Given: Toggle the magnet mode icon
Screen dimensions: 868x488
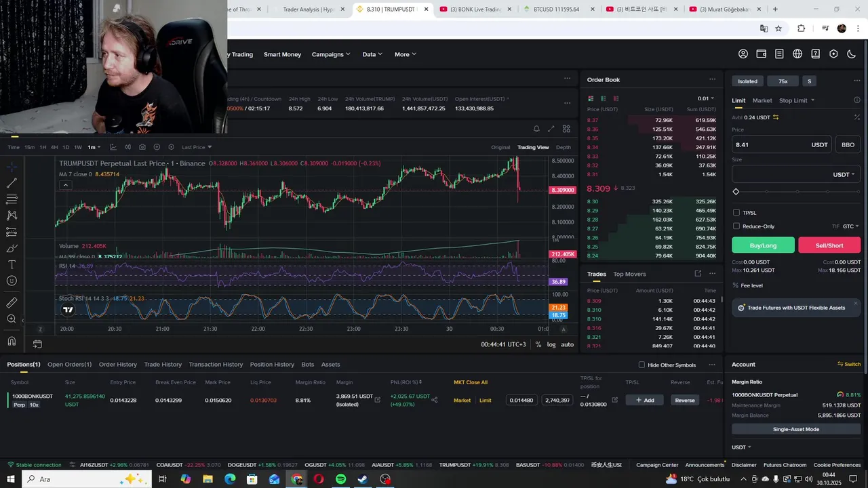Looking at the screenshot, I should 12,341.
